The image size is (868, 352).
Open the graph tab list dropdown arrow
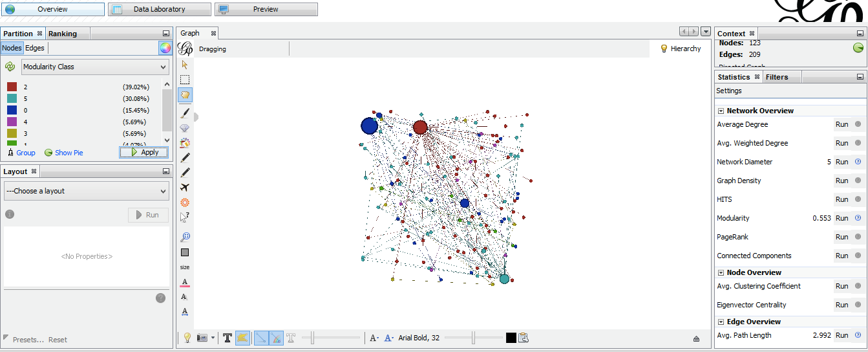pyautogui.click(x=705, y=32)
